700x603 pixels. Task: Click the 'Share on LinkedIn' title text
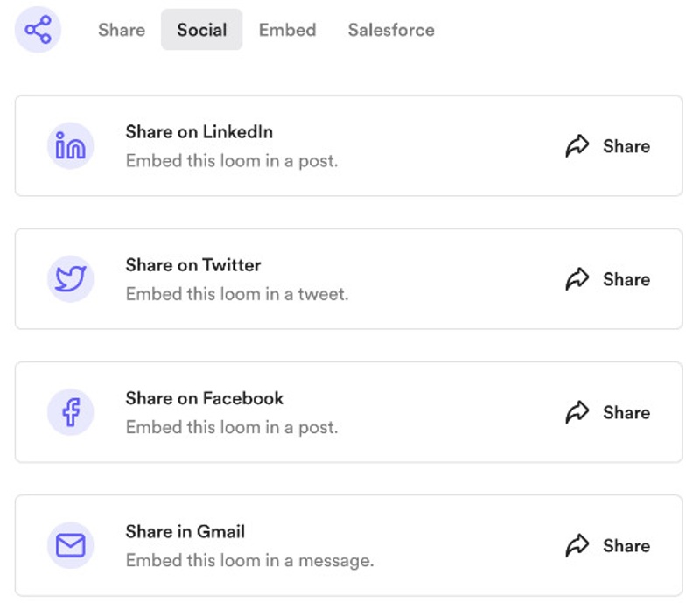199,132
